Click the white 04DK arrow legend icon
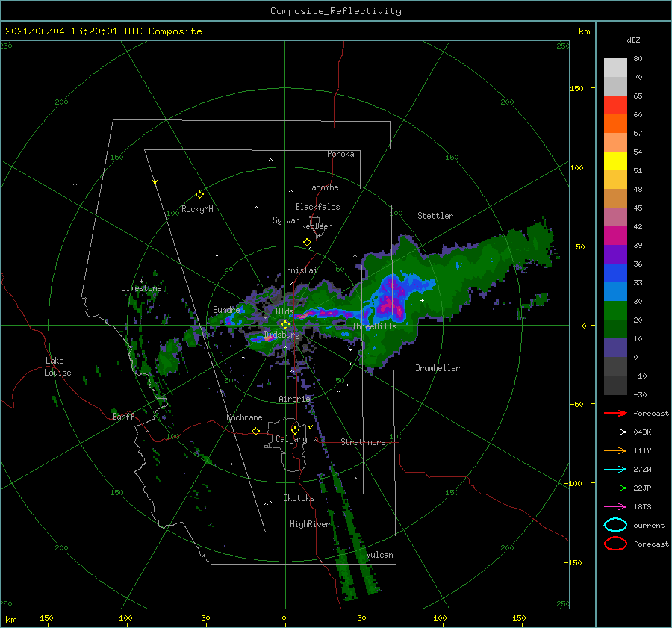The height and width of the screenshot is (628, 672). 615,432
